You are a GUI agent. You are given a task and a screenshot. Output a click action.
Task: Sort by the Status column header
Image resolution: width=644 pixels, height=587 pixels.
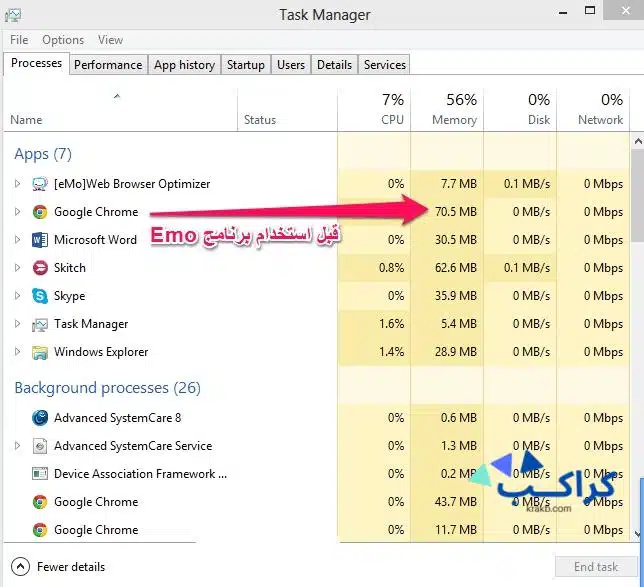287,110
